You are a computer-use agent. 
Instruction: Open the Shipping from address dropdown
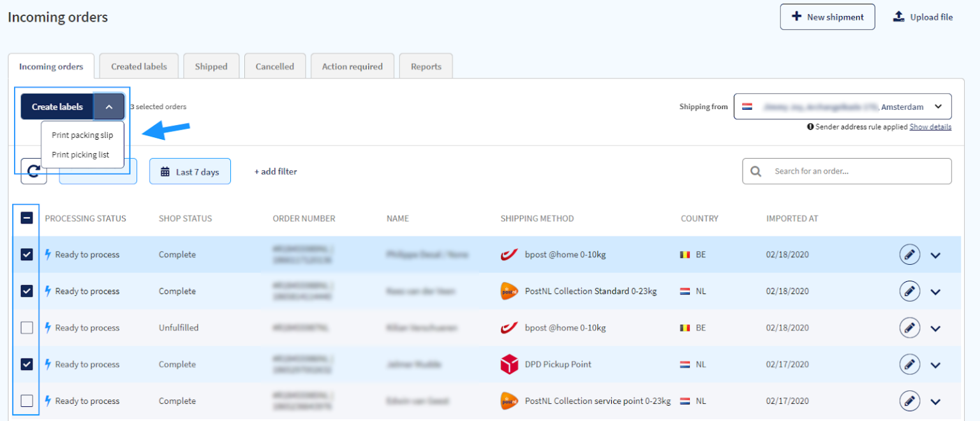click(939, 106)
